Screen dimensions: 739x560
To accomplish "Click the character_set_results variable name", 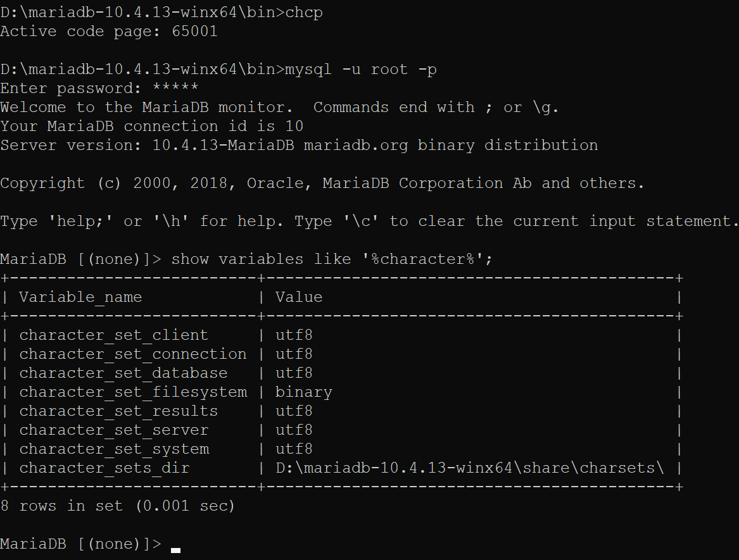I will pos(118,411).
